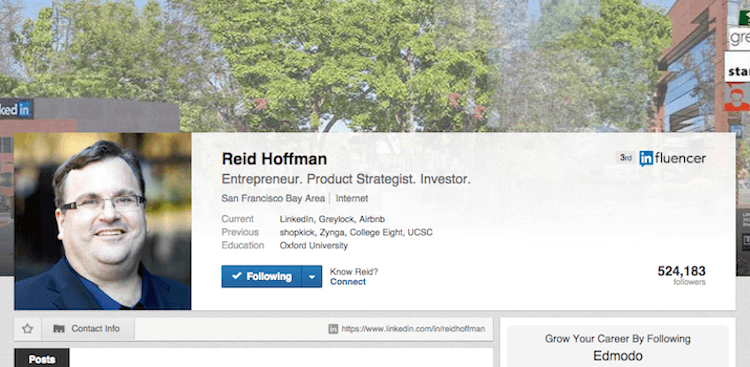Click the orange person icon on banner
The width and height of the screenshot is (750, 367).
[x=737, y=98]
